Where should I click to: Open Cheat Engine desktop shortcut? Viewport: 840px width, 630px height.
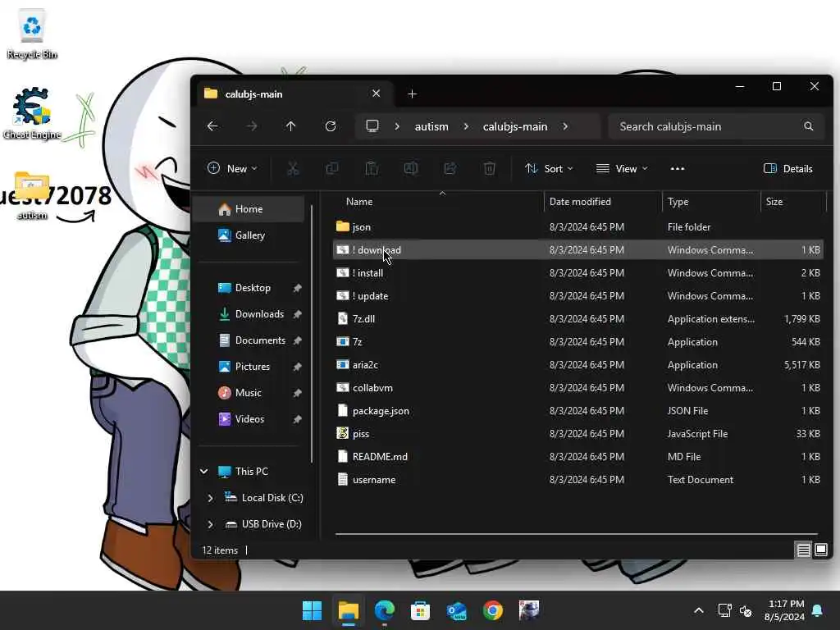tap(32, 113)
